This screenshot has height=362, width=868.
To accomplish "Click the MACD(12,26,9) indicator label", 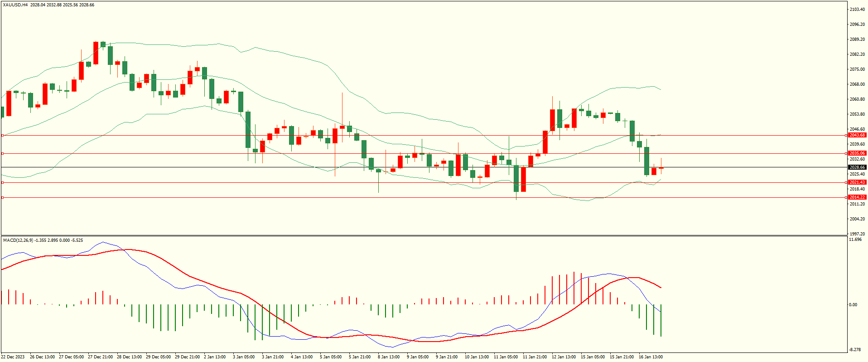I will (x=18, y=240).
